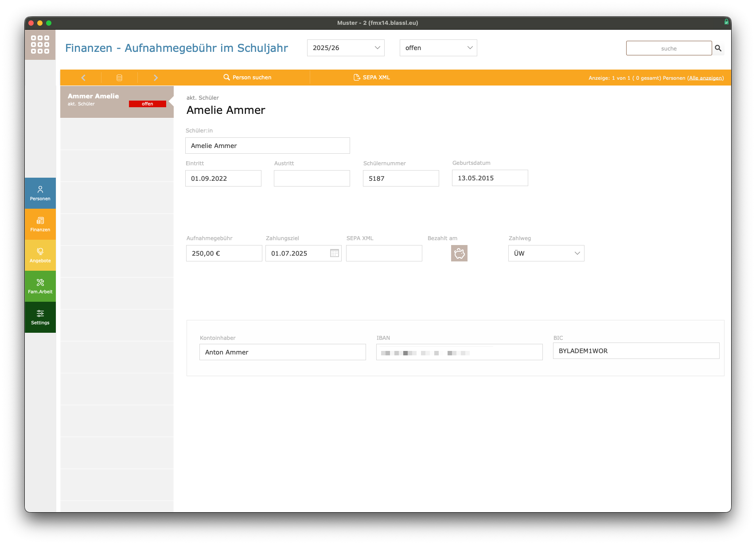Switch to the Finanzen module
This screenshot has width=756, height=545.
40,224
